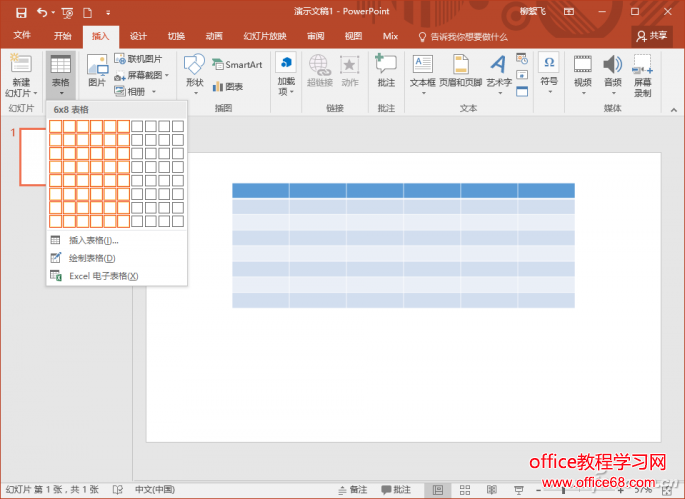
Task: Click the 共享 share button
Action: [x=653, y=36]
